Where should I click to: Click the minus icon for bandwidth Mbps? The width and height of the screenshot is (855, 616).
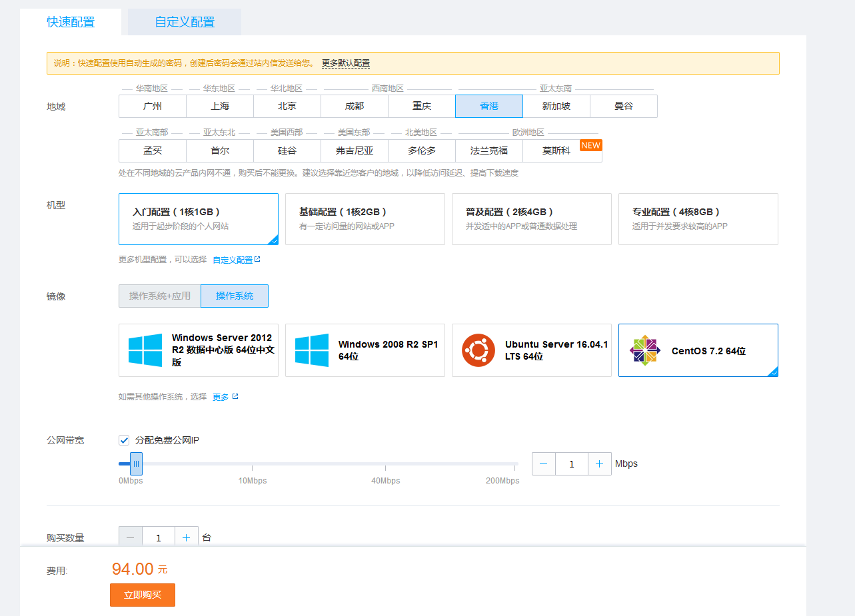(x=544, y=464)
